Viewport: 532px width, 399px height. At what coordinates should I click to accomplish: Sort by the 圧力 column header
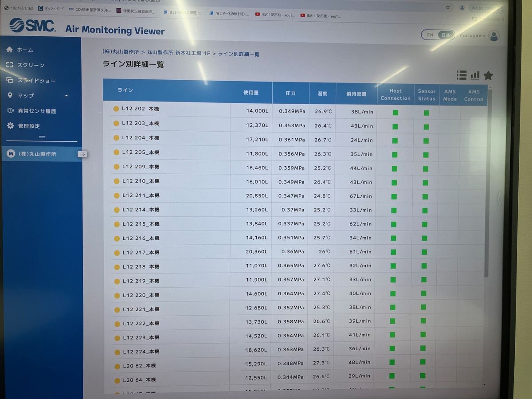pos(290,94)
